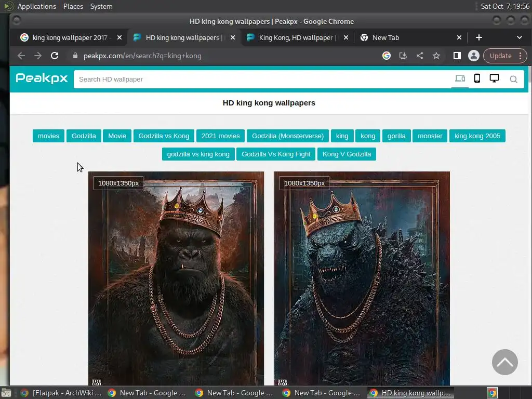The width and height of the screenshot is (532, 399).
Task: Switch to Flatpak - ArchWiki taskbar window
Action: pos(61,393)
